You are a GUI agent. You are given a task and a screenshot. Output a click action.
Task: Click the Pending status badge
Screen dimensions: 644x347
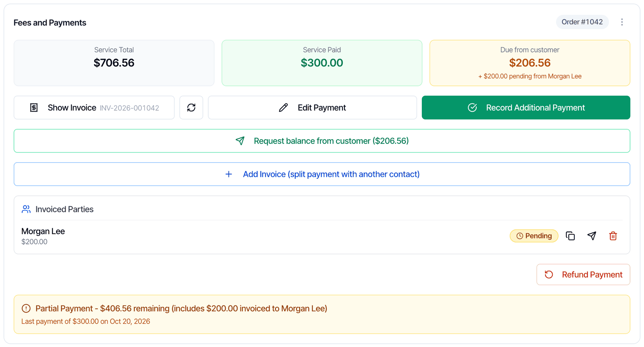point(534,236)
